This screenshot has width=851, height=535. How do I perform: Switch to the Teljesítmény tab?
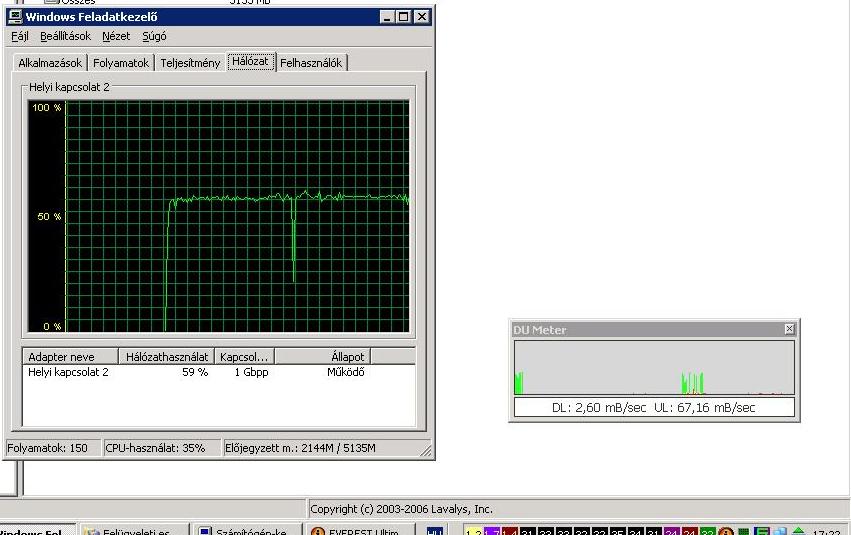coord(190,63)
